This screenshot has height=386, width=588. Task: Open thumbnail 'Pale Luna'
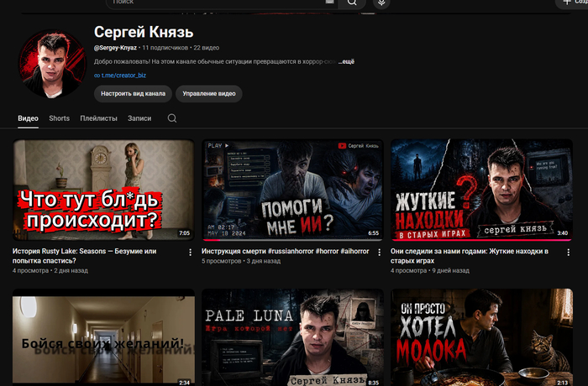tap(292, 337)
